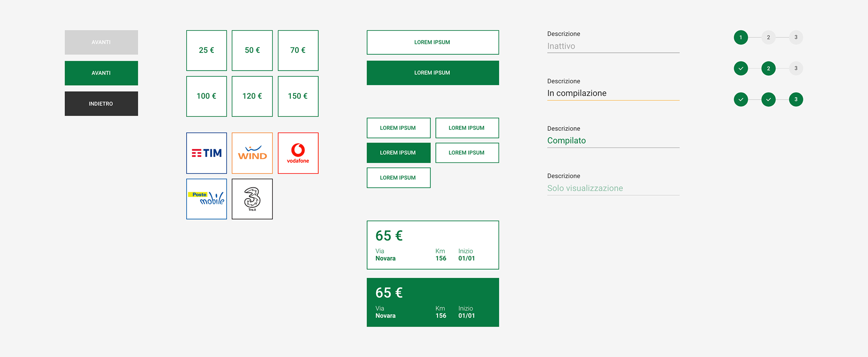Viewport: 868px width, 357px height.
Task: Click the TIM operator logo tile
Action: pos(207,153)
